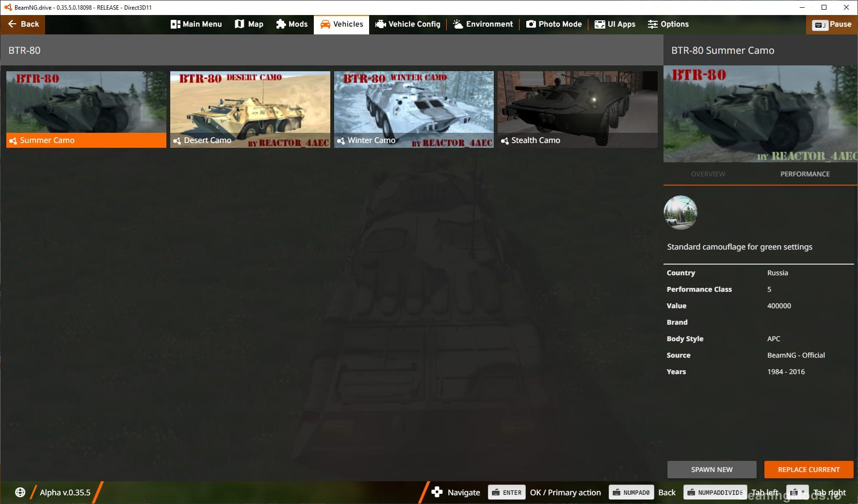The height and width of the screenshot is (504, 858).
Task: Click the Alpha v.0.35.5 version label
Action: pos(65,492)
